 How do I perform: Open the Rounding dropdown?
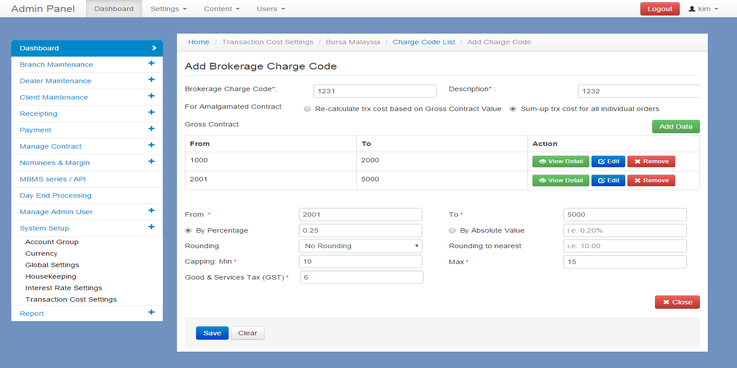click(361, 246)
